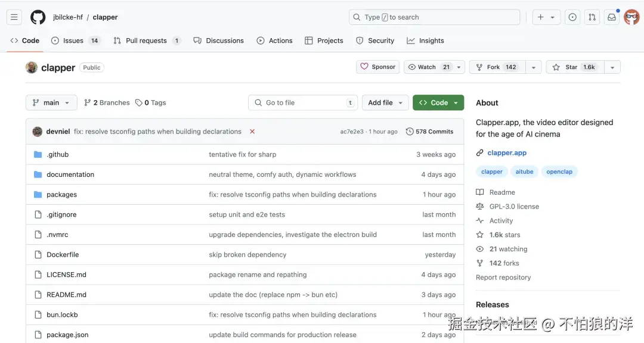Expand the Fork options dropdown arrow
Screen dimensions: 644x343
534,67
